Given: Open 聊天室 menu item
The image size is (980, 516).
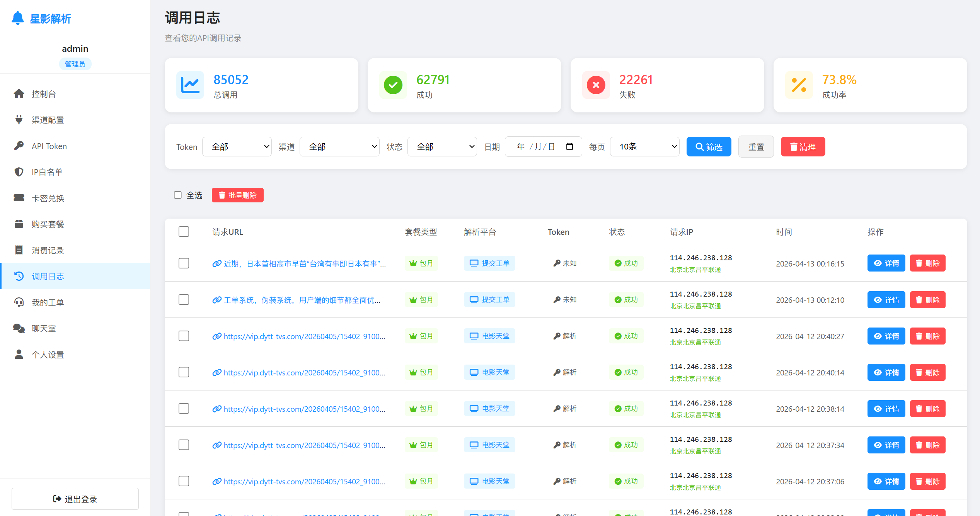Looking at the screenshot, I should coord(75,328).
